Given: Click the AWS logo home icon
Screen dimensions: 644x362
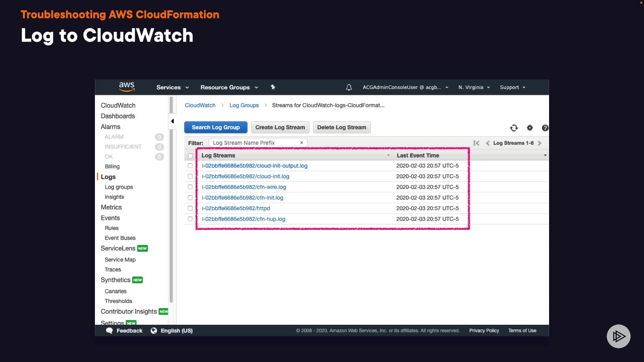Looking at the screenshot, I should (126, 87).
